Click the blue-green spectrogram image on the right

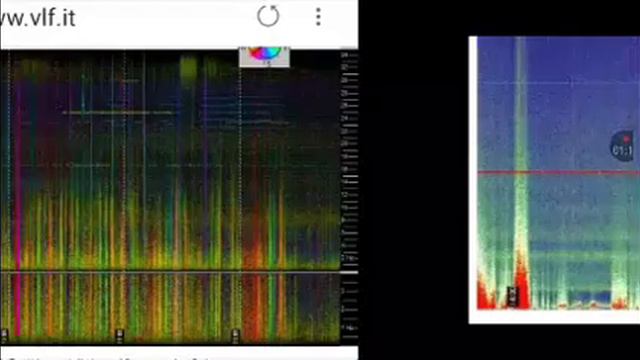click(x=558, y=173)
